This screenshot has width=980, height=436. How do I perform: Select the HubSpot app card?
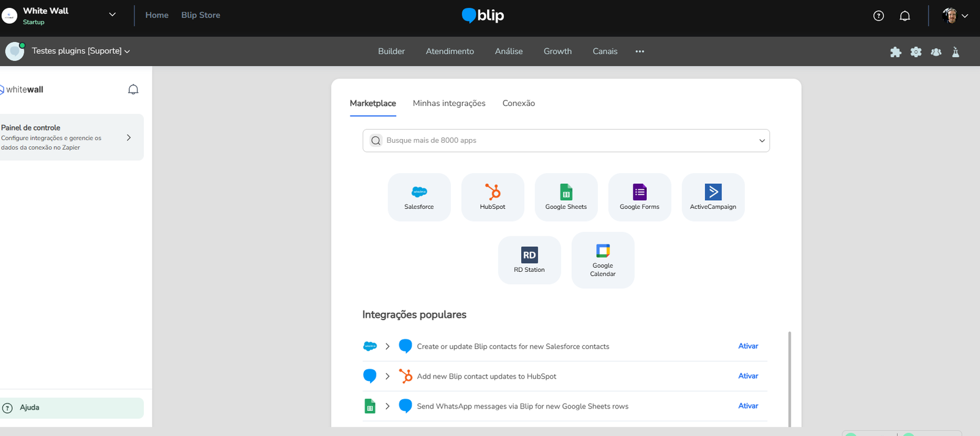[492, 197]
